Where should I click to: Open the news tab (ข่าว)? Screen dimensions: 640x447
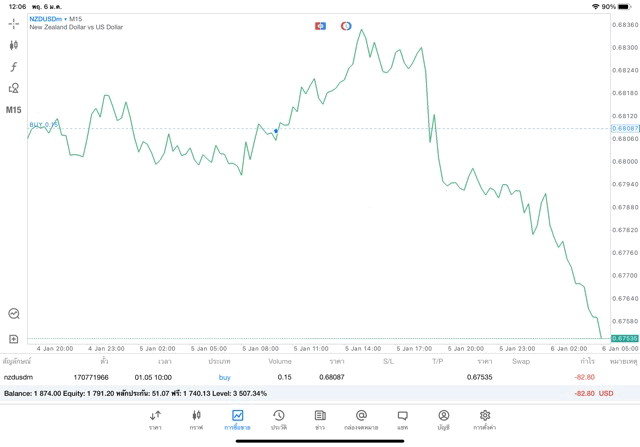coord(320,419)
